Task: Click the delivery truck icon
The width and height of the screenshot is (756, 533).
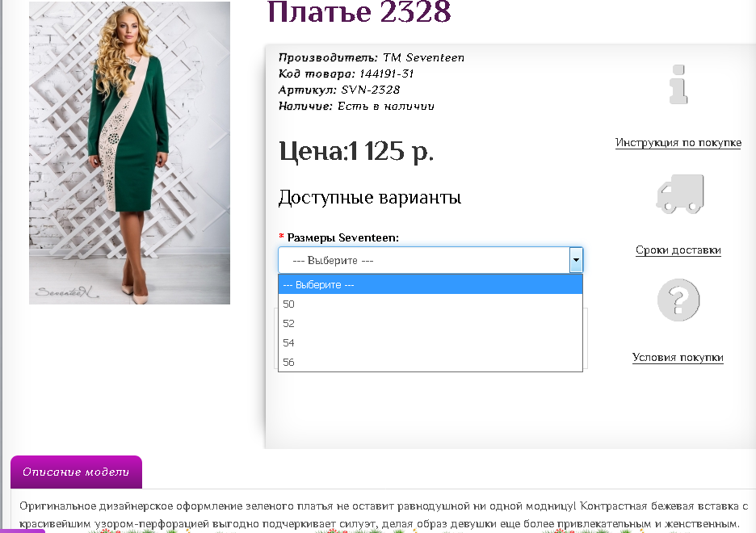Action: pyautogui.click(x=679, y=194)
